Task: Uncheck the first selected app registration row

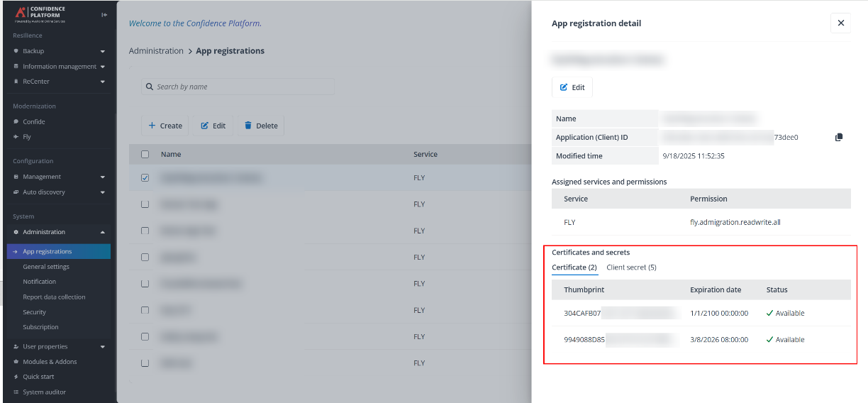Action: [145, 178]
